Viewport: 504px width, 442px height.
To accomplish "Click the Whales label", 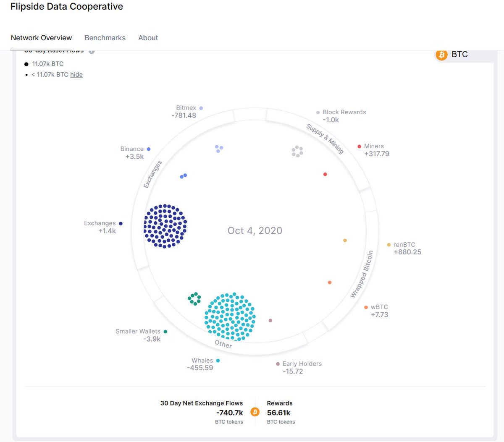I will point(202,361).
